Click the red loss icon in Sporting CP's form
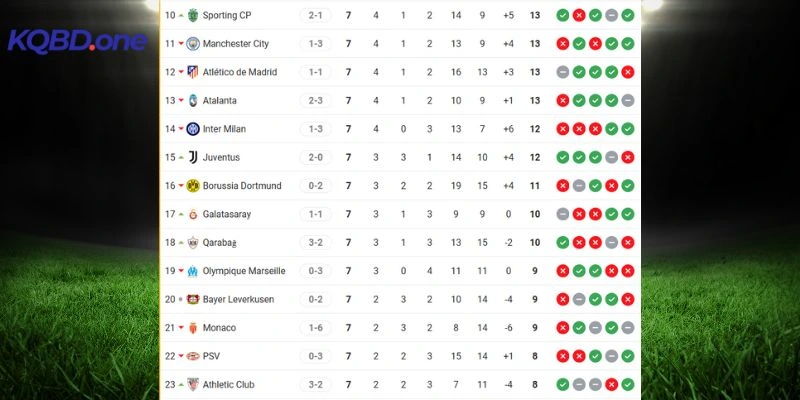Viewport: 800px width, 400px height. (x=579, y=15)
